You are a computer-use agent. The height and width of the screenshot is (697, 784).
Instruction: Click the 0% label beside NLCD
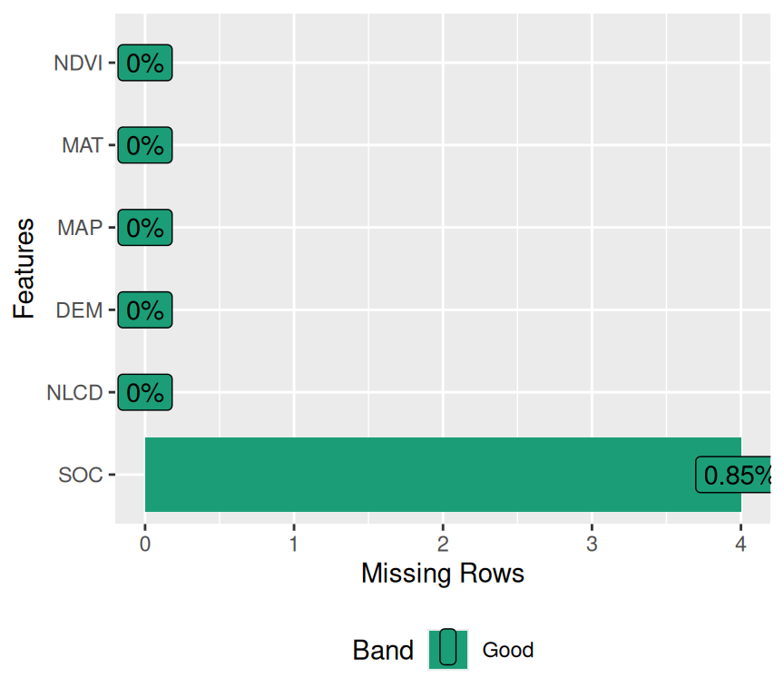pyautogui.click(x=145, y=393)
